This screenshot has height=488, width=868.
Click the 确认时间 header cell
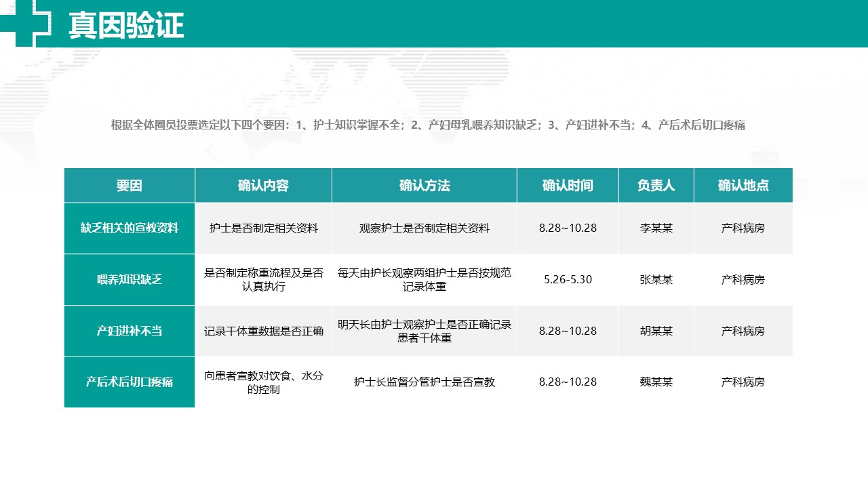568,186
